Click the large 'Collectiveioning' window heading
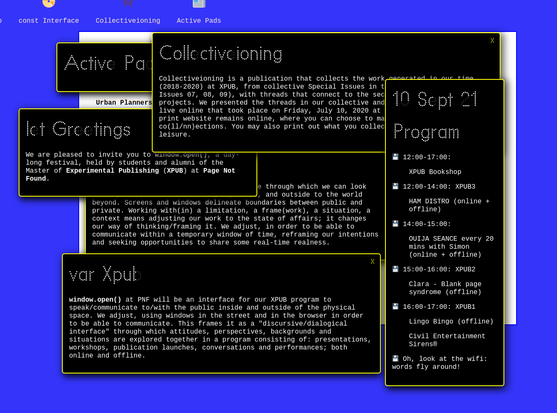Screen dimensions: 557x413 click(221, 54)
